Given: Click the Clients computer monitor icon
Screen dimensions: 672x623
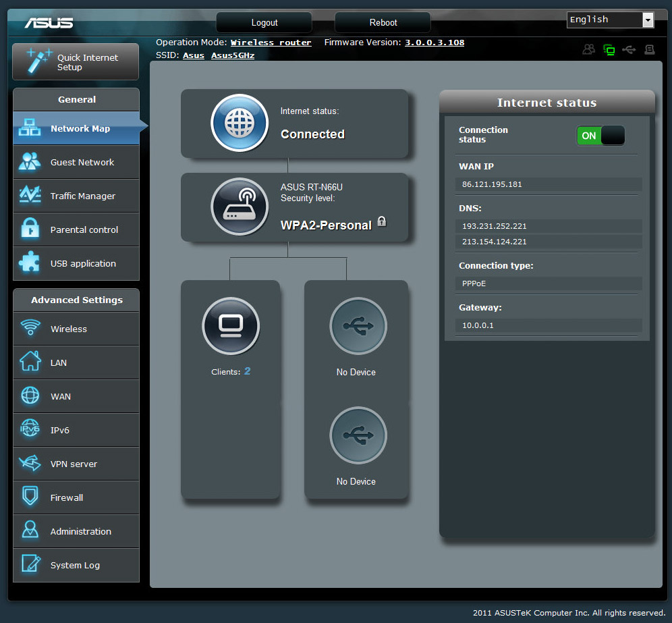Looking at the screenshot, I should pos(231,326).
